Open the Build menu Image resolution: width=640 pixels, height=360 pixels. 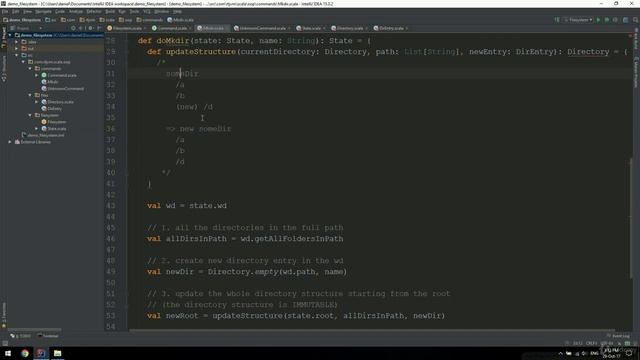(x=110, y=11)
